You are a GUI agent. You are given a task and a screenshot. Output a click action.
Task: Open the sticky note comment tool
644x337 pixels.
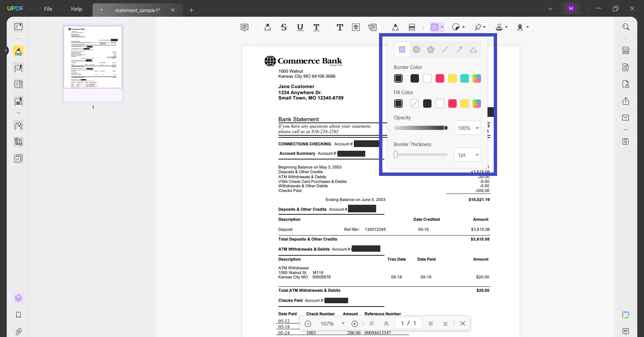245,27
